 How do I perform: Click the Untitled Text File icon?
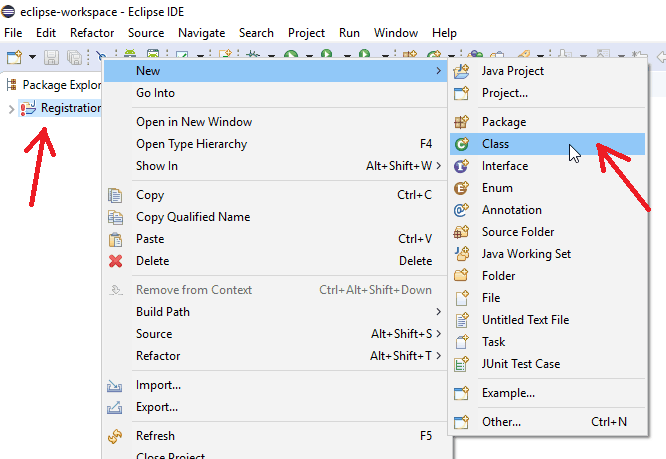coord(462,320)
